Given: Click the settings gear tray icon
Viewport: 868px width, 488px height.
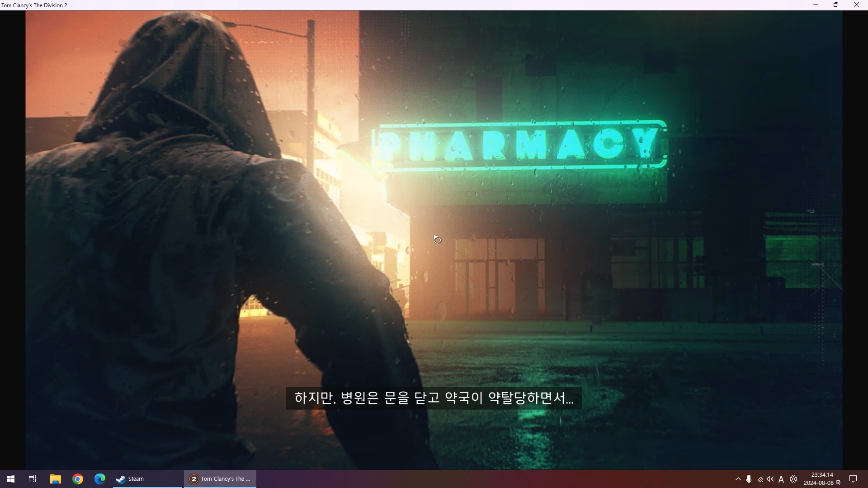Looking at the screenshot, I should click(793, 479).
